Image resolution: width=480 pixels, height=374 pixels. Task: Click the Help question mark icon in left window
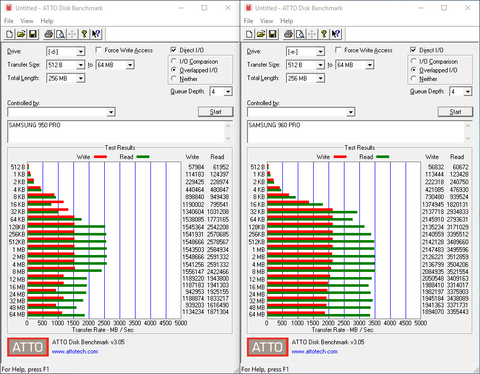click(x=84, y=34)
